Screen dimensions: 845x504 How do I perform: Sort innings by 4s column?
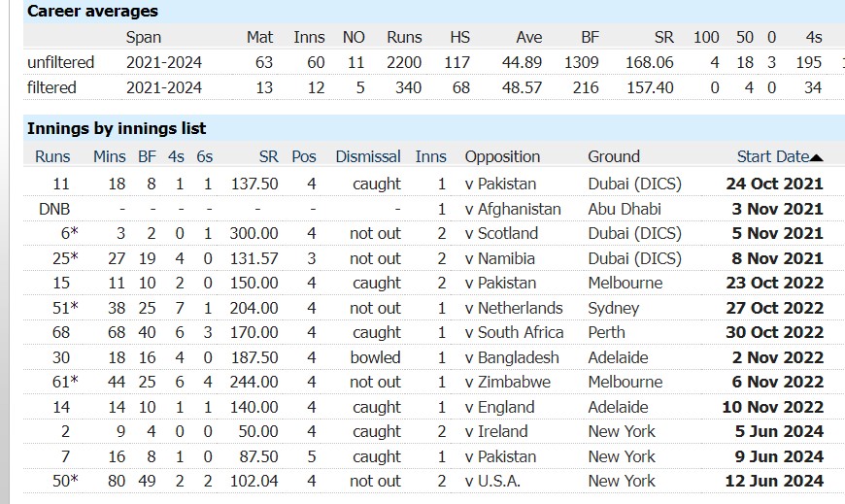pos(176,157)
